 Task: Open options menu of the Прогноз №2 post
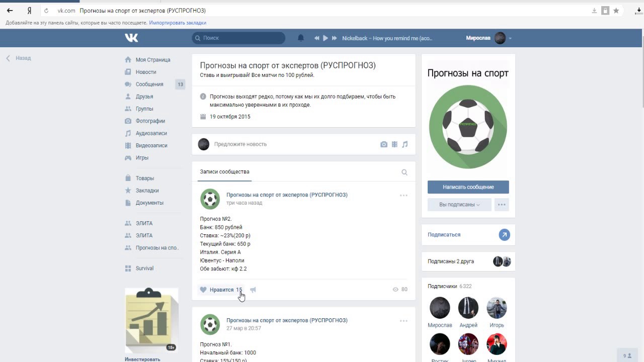[404, 195]
